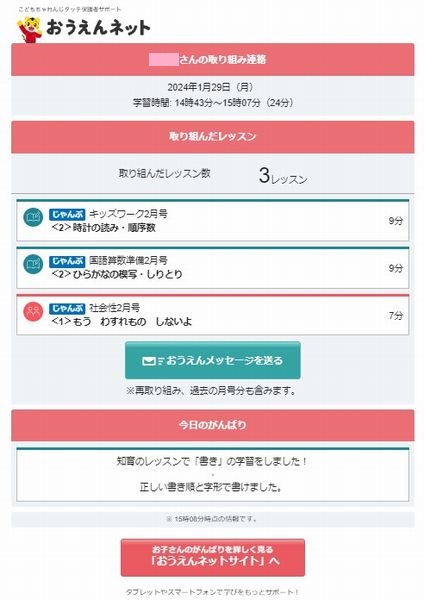424x600 pixels.
Task: Click the じゃんぷ badge on 社会性 lesson
Action: pos(67,308)
